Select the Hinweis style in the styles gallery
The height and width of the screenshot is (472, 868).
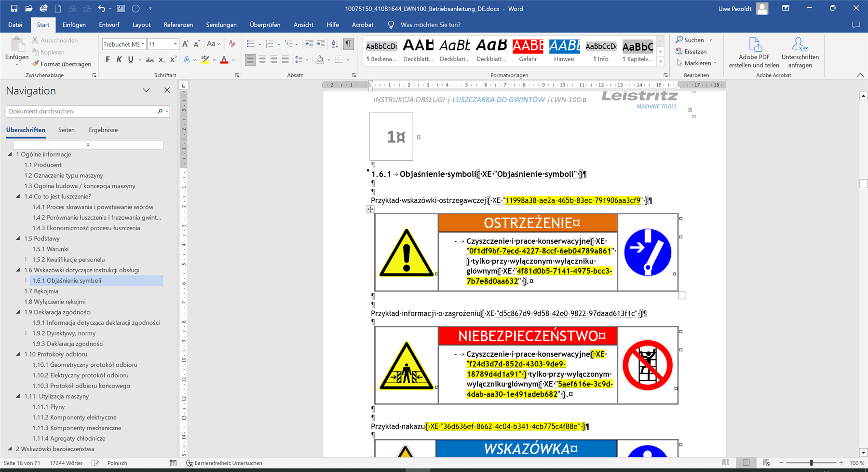coord(564,50)
